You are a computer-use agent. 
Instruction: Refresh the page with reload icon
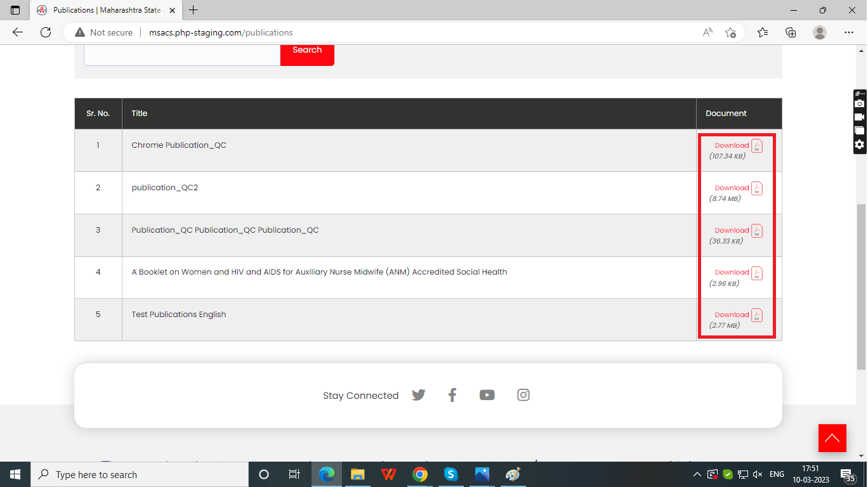tap(46, 32)
